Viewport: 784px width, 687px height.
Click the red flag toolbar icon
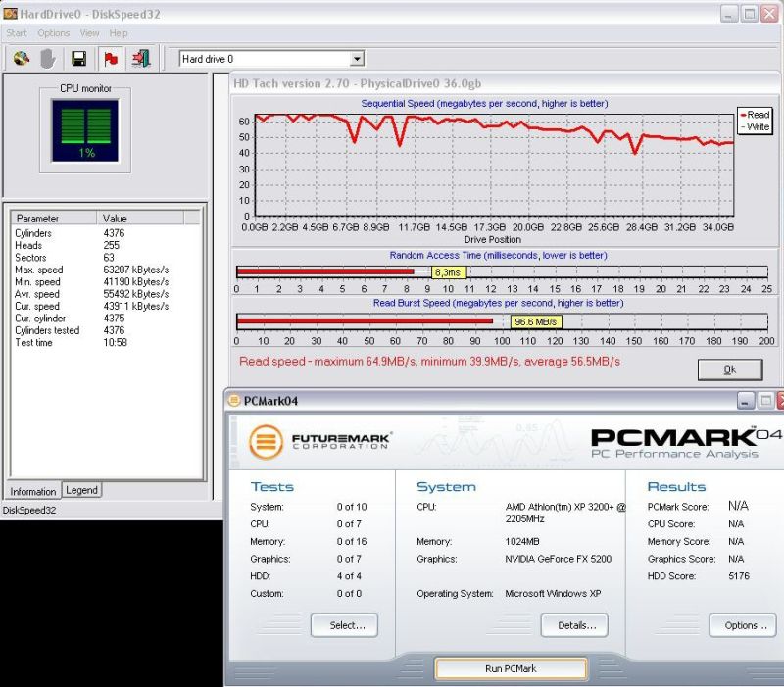tap(111, 59)
